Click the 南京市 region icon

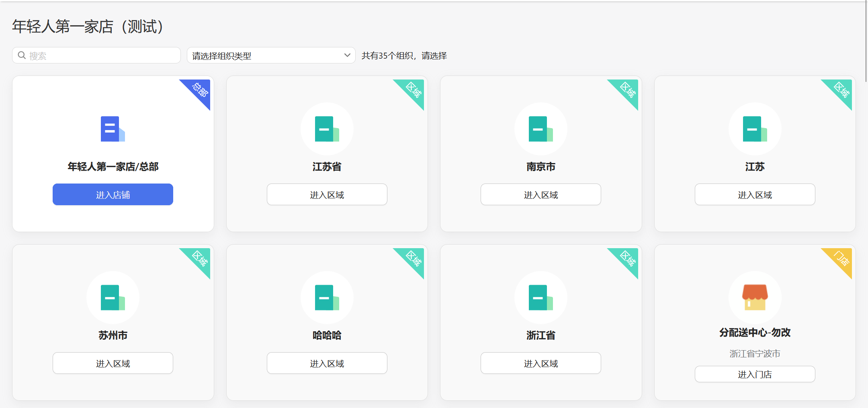pos(541,129)
